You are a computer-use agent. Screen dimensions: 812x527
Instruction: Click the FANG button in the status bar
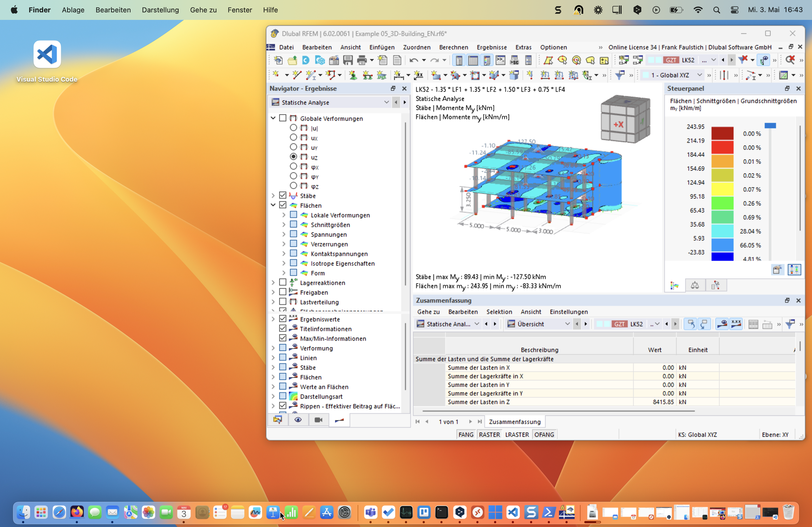point(466,434)
